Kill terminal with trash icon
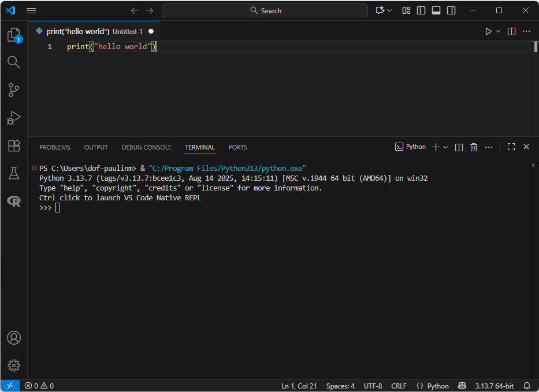This screenshot has height=392, width=539. [x=474, y=147]
